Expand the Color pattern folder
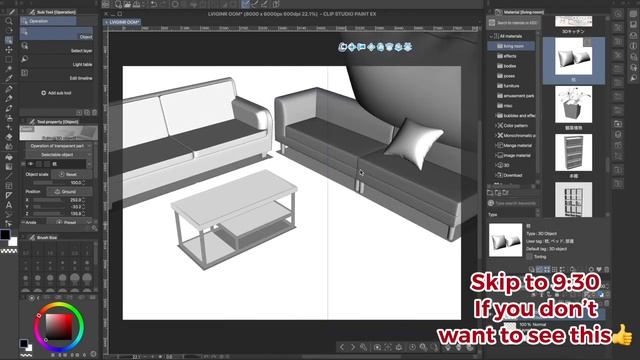The width and height of the screenshot is (640, 360). coord(496,126)
